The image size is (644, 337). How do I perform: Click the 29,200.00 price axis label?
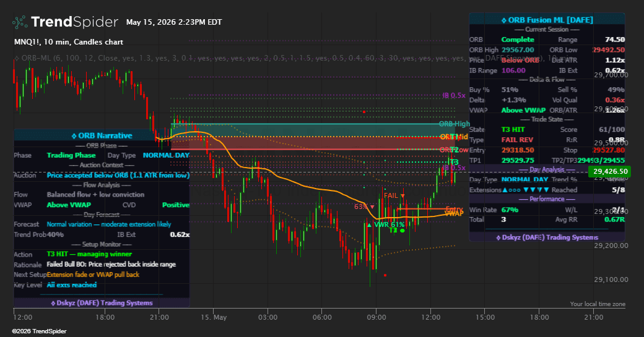click(611, 245)
